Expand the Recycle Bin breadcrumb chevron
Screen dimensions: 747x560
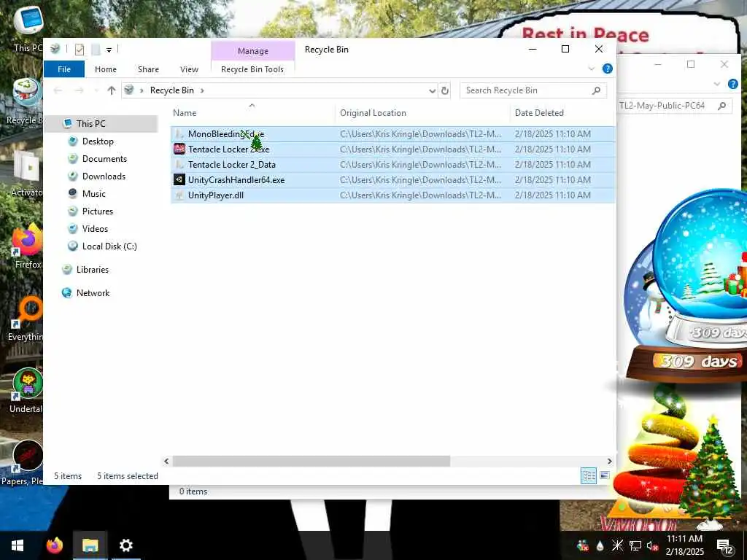pos(202,90)
